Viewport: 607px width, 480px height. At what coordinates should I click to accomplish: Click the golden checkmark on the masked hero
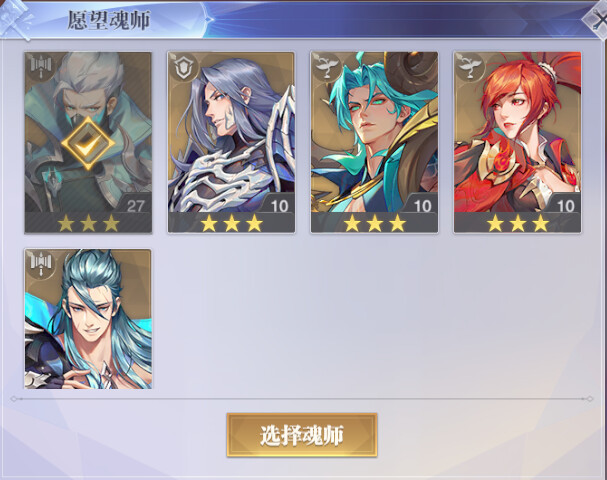tap(88, 144)
